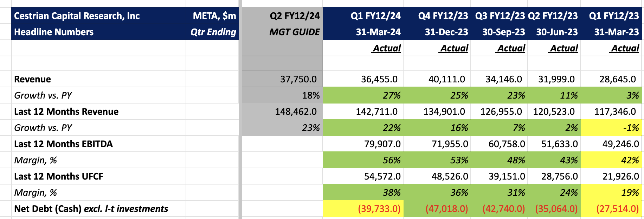Click guided LTM revenue 148,462.0

[x=296, y=112]
